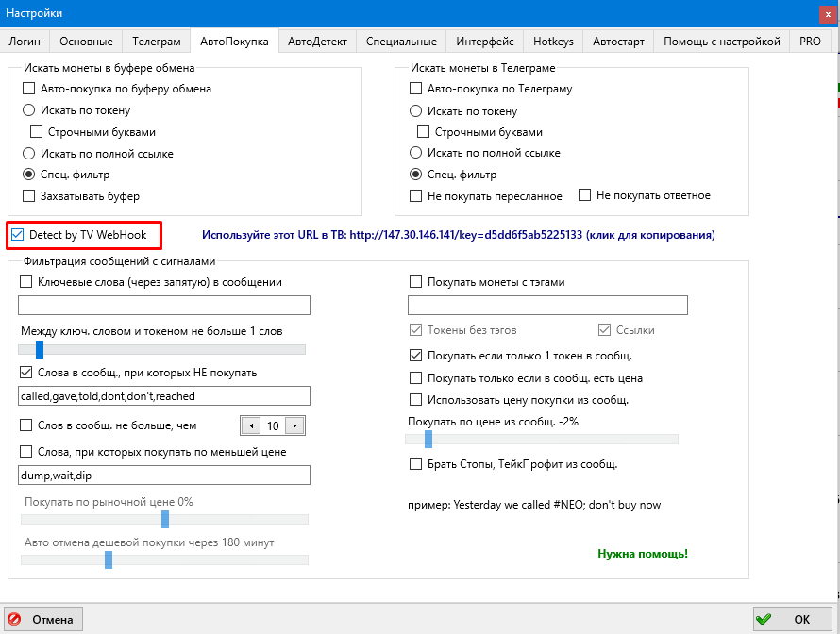Enable Брать Стопы, ТейкПрофит из сообщ. checkbox
This screenshot has height=634, width=840.
coord(416,464)
